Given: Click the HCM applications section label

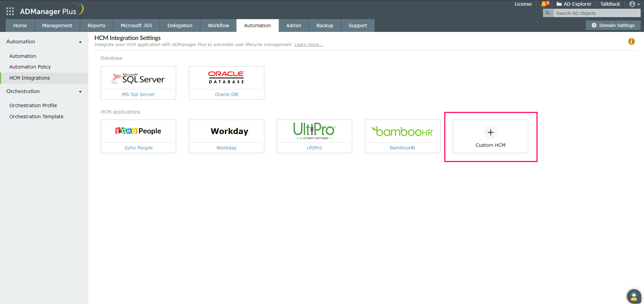Looking at the screenshot, I should [120, 112].
